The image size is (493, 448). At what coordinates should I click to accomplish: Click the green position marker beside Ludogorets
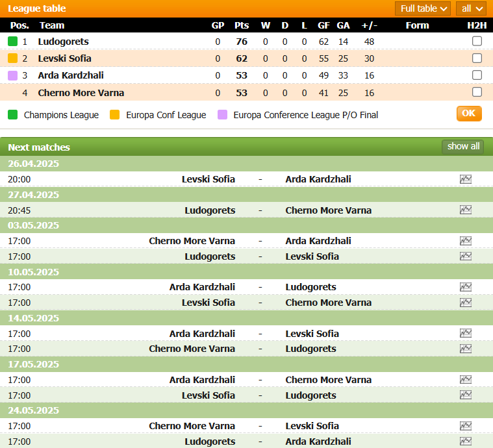[x=12, y=41]
